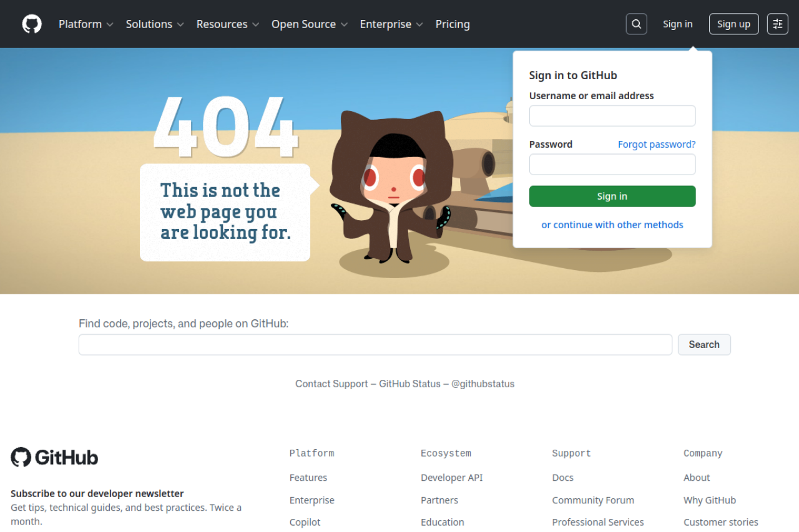The height and width of the screenshot is (532, 799).
Task: Click the green Sign in button
Action: (612, 196)
